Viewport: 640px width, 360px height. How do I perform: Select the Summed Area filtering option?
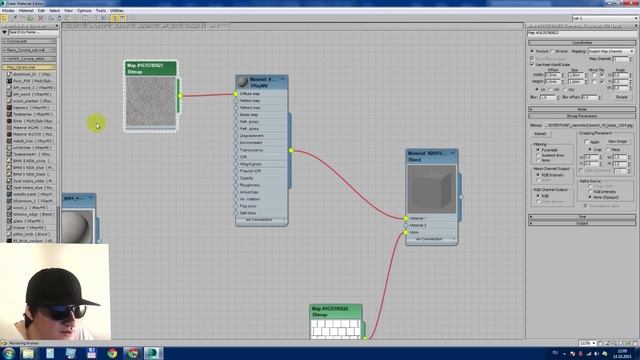coord(538,155)
